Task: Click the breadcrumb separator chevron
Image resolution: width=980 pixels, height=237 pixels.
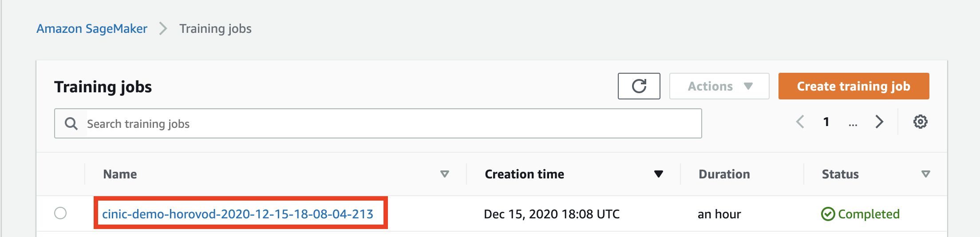Action: coord(163,29)
